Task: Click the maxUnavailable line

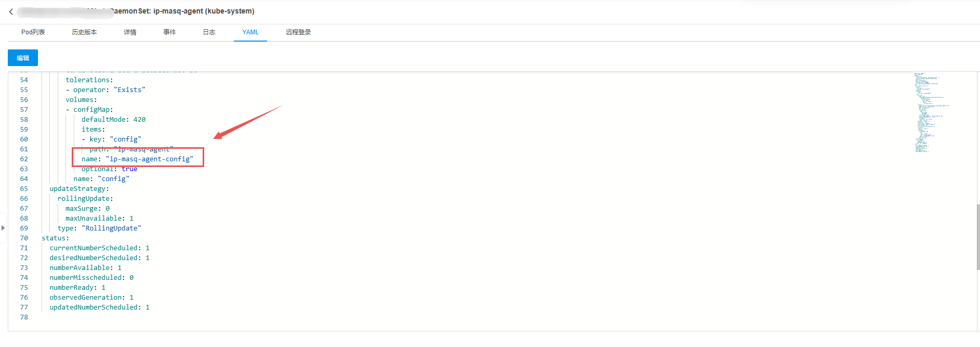Action: [99, 219]
